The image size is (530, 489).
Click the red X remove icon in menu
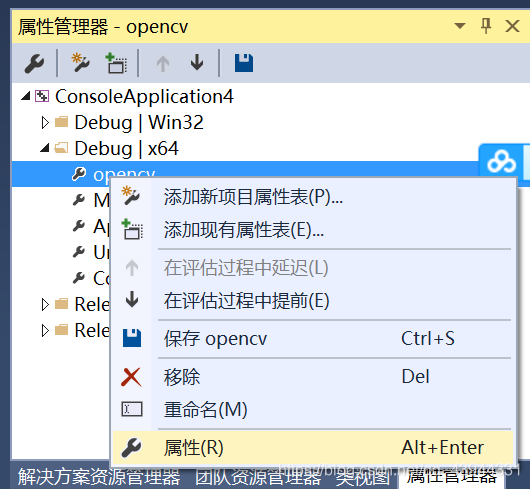pyautogui.click(x=131, y=377)
